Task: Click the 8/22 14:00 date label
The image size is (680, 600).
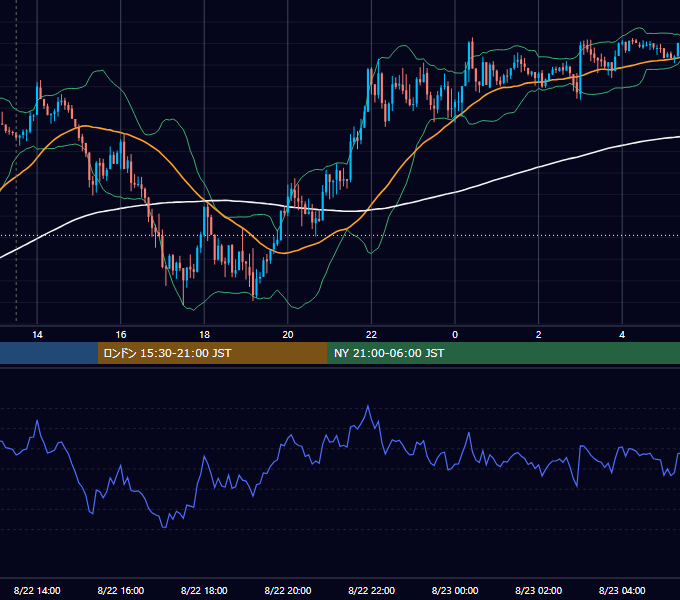Action: (37, 590)
